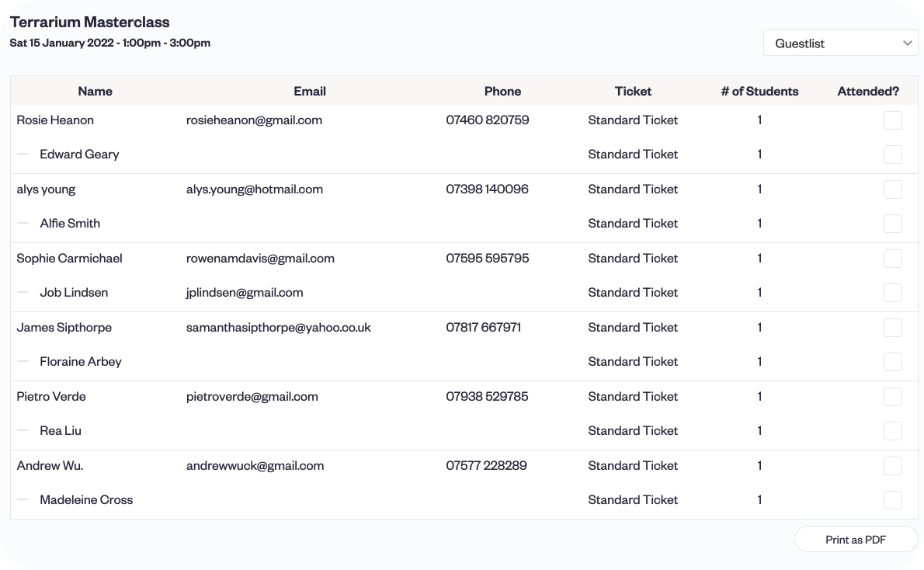
Task: Click the Email column header
Action: pos(310,91)
